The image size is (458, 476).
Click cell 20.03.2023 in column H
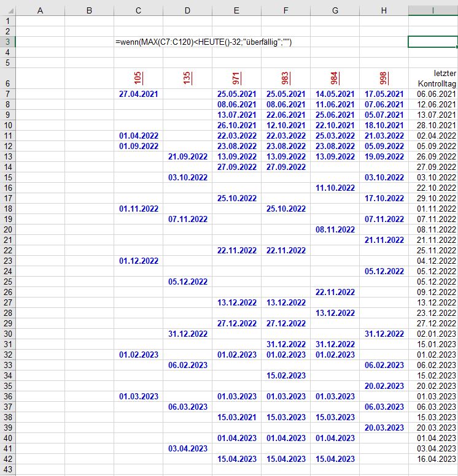pyautogui.click(x=384, y=428)
